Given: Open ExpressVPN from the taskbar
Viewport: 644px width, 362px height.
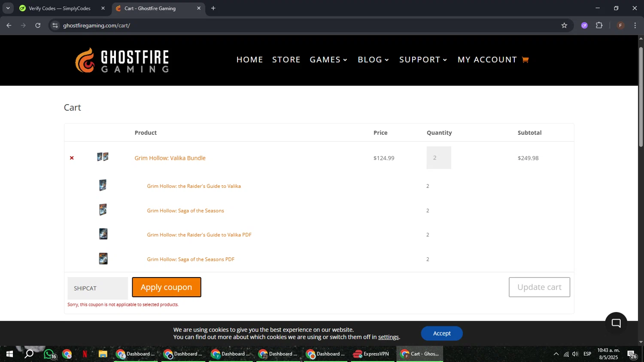Looking at the screenshot, I should click(372, 354).
